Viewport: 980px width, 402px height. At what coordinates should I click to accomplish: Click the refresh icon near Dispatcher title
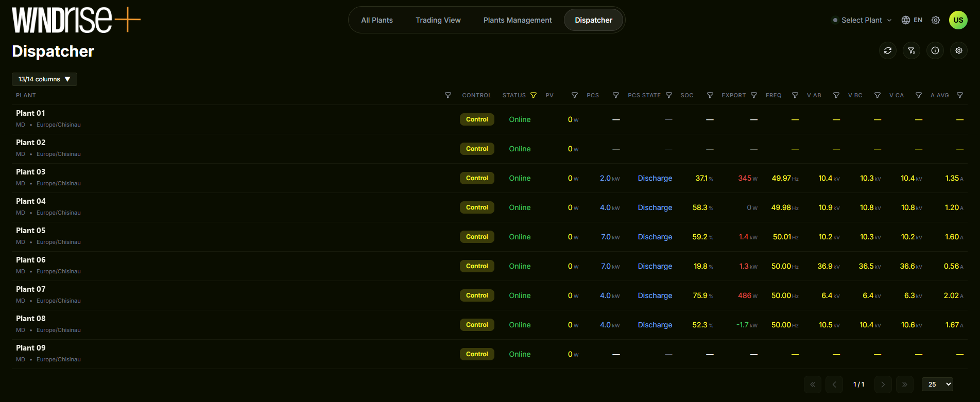888,50
